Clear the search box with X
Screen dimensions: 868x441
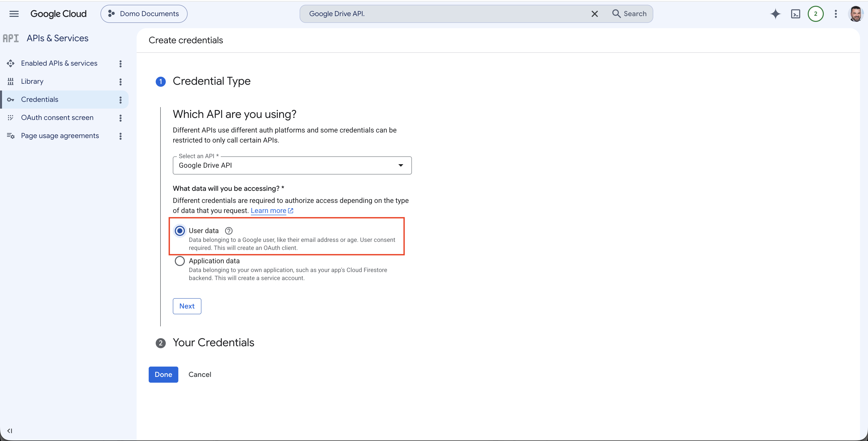(595, 14)
